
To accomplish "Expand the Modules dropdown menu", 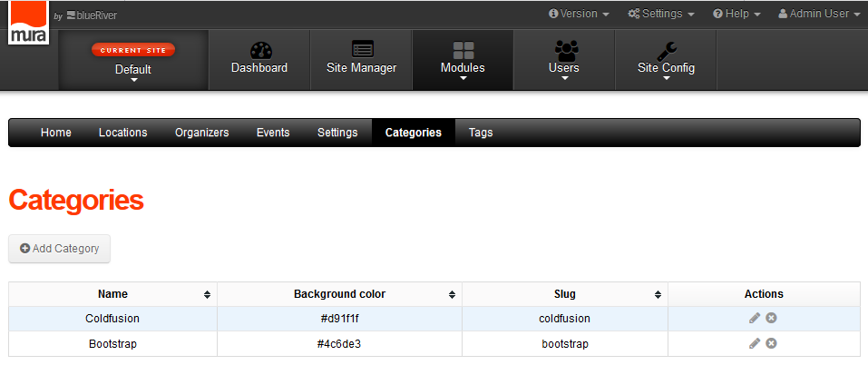I will pyautogui.click(x=463, y=60).
